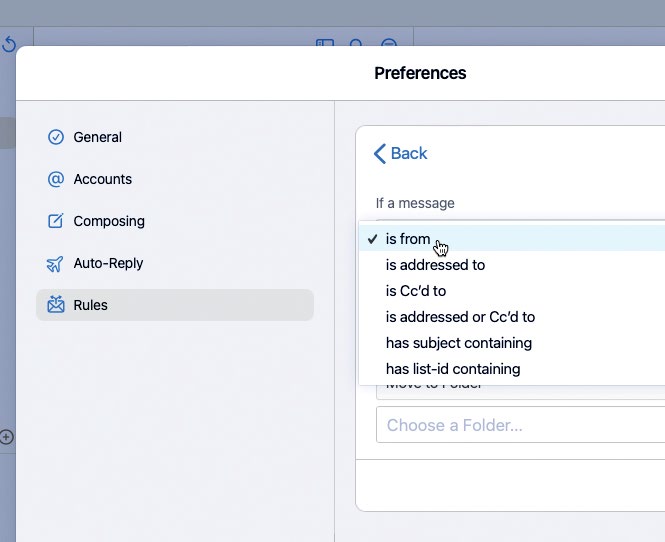This screenshot has height=542, width=665.
Task: Go to Composing preferences
Action: [x=109, y=221]
